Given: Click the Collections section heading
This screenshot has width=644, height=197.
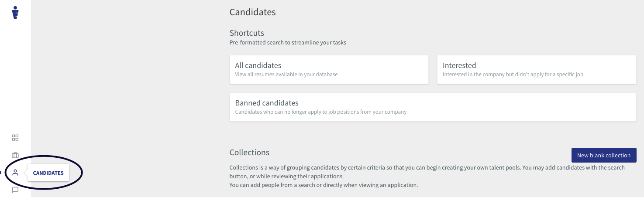Looking at the screenshot, I should pos(249,153).
